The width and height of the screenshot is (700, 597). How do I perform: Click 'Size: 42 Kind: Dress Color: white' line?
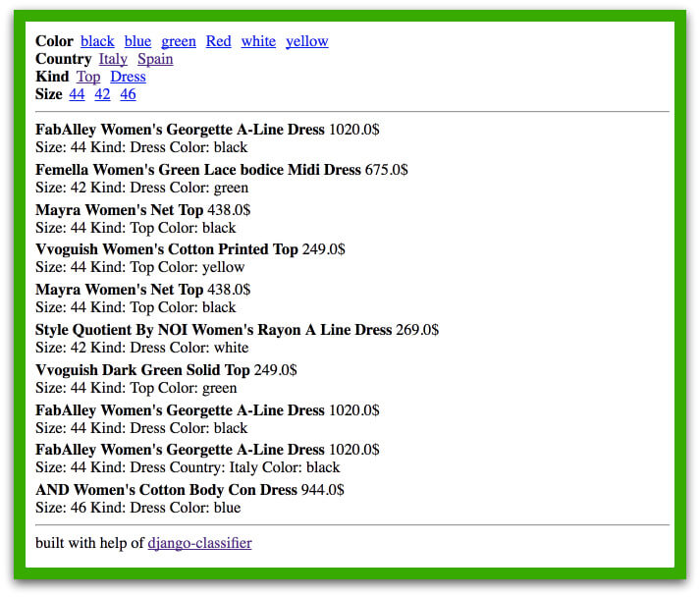142,348
